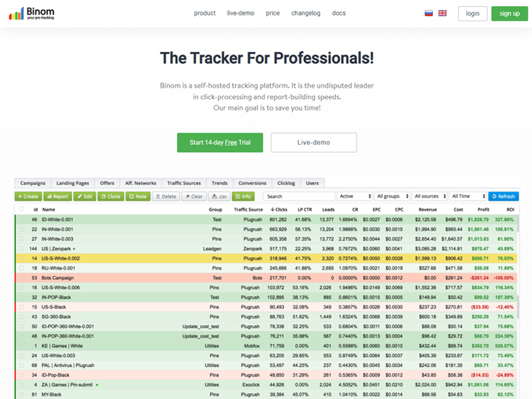Open the live-demo nav link
Image resolution: width=532 pixels, height=399 pixels.
point(241,13)
